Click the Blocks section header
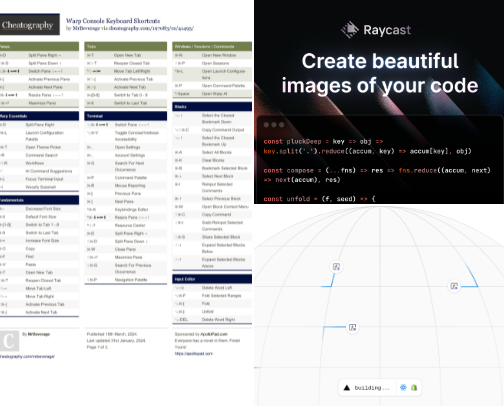 pyautogui.click(x=212, y=107)
